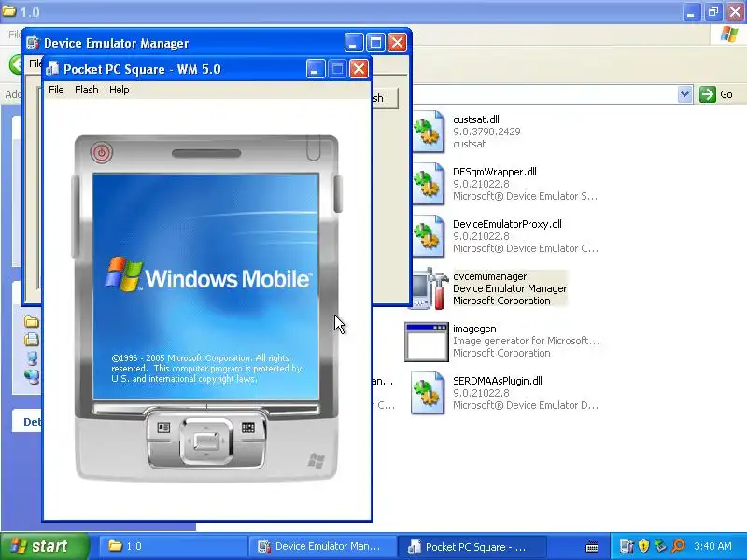747x560 pixels.
Task: Click Device Emulator Manager window icon
Action: (x=33, y=43)
